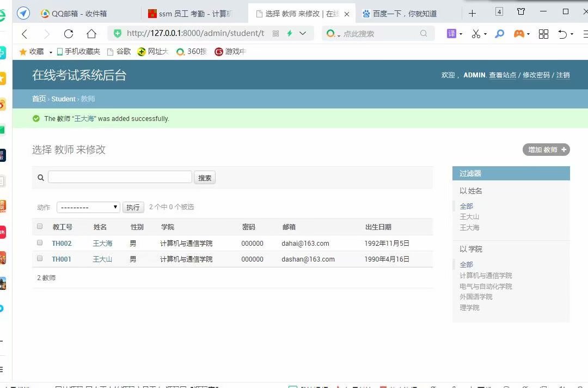Click the green shield security icon
The height and width of the screenshot is (388, 588).
coord(118,33)
